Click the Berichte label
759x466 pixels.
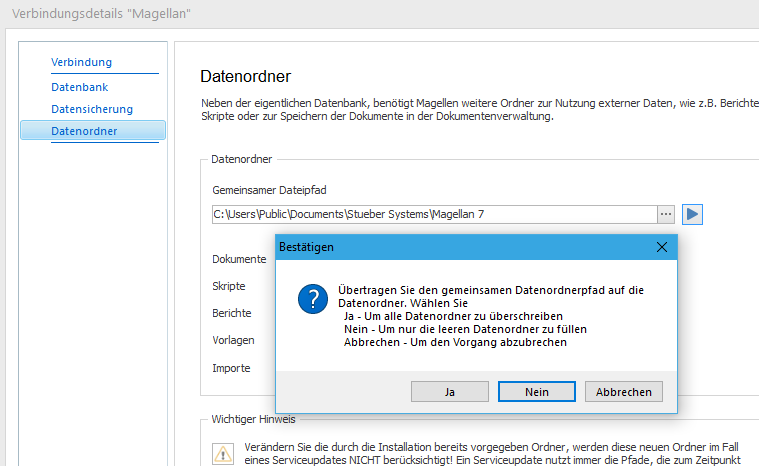[231, 313]
